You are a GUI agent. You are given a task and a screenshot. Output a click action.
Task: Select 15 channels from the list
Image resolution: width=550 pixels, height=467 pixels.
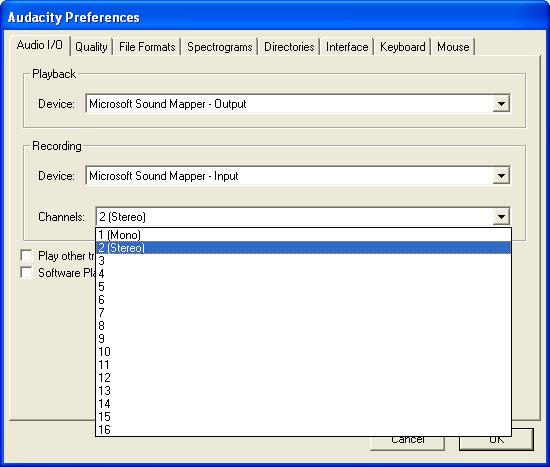click(x=303, y=416)
